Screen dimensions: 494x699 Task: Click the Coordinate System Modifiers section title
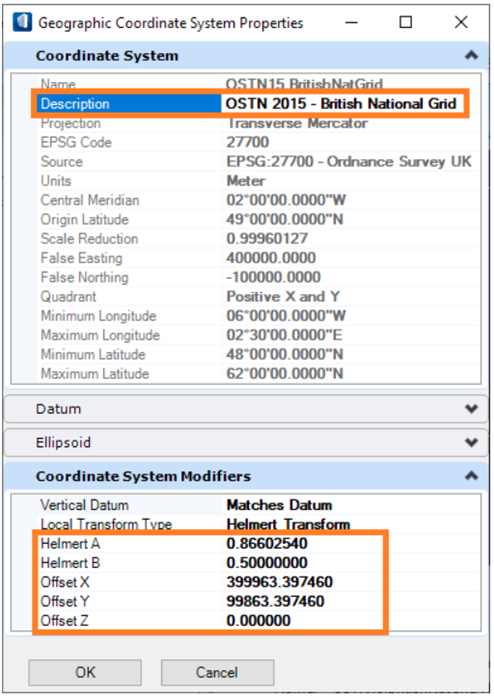[x=143, y=476]
